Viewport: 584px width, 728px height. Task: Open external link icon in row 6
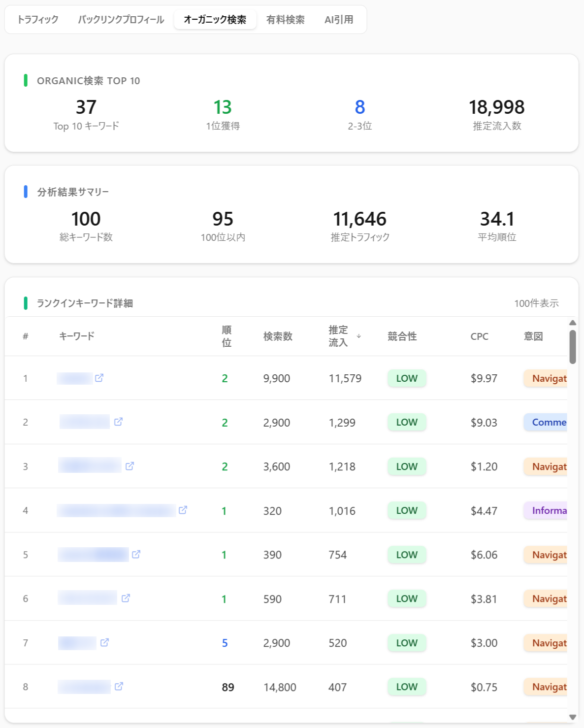coord(126,598)
